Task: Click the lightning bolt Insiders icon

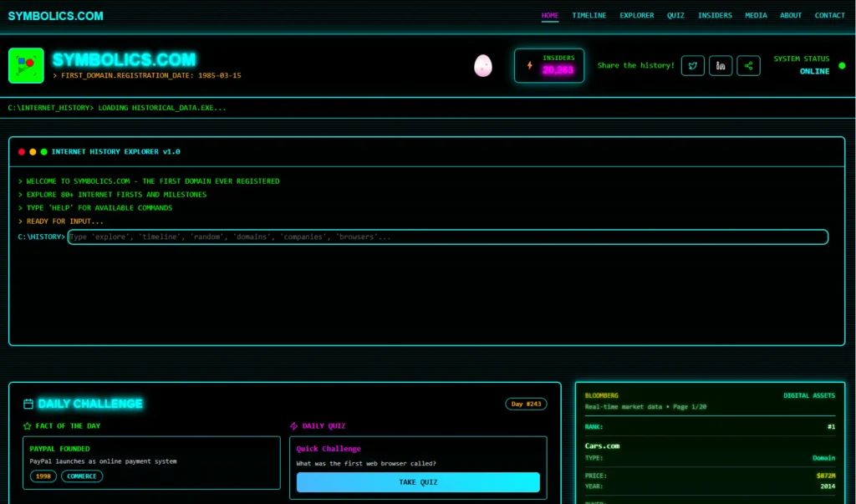Action: pyautogui.click(x=529, y=65)
